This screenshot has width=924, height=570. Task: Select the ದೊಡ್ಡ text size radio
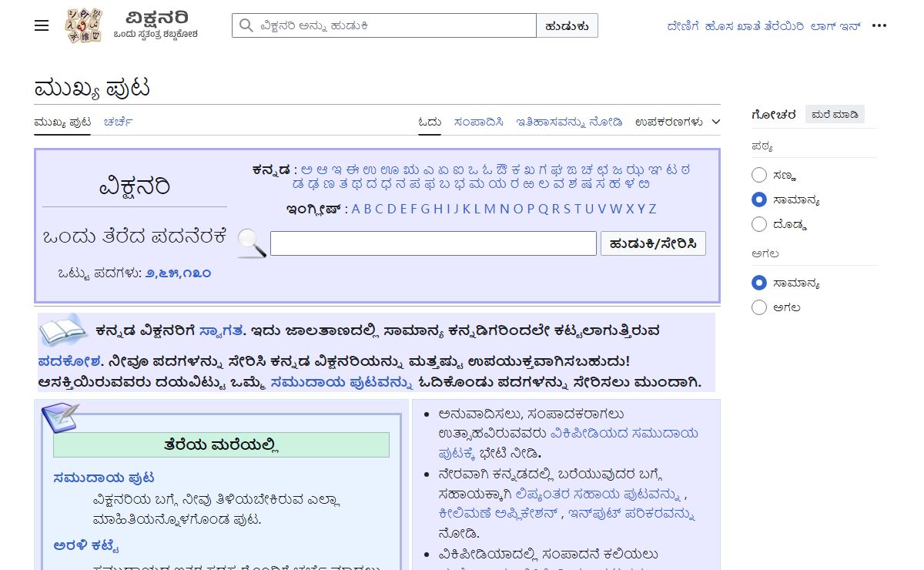coord(759,224)
